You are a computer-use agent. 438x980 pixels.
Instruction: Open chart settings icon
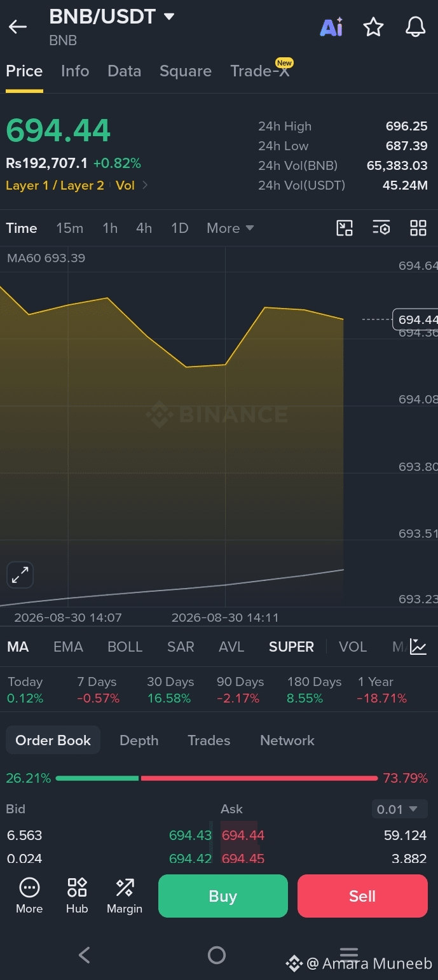[x=381, y=228]
